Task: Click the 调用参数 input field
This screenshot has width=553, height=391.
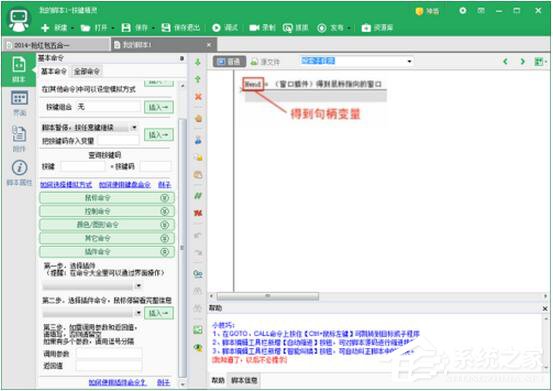Action: click(109, 354)
